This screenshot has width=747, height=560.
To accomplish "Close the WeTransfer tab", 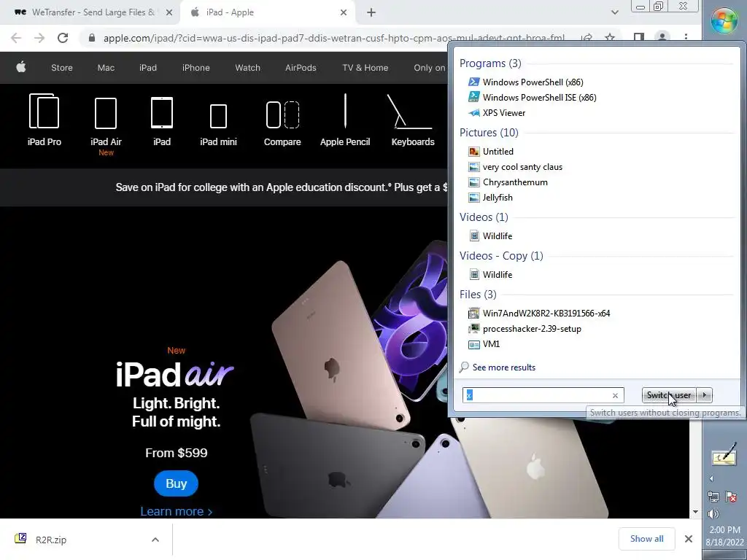I will 169,12.
